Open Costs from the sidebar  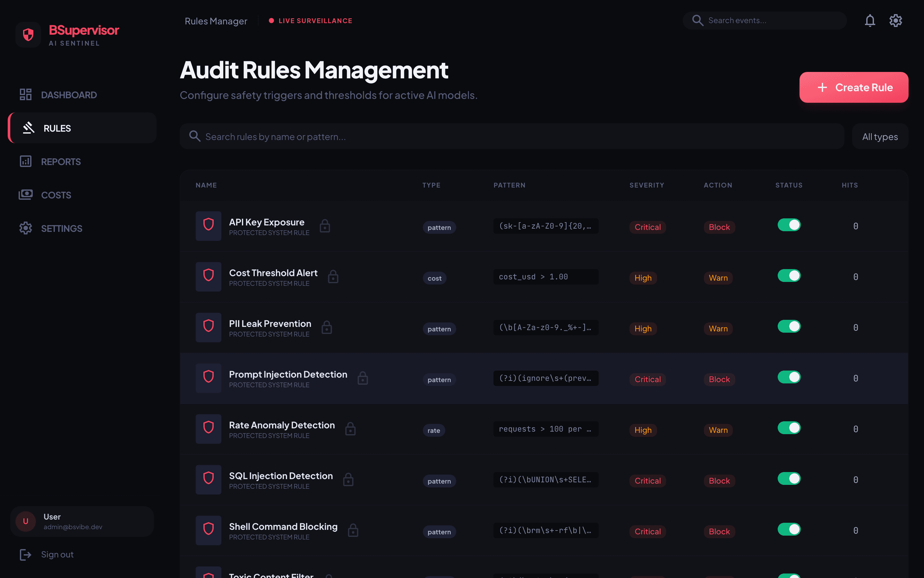(x=82, y=195)
